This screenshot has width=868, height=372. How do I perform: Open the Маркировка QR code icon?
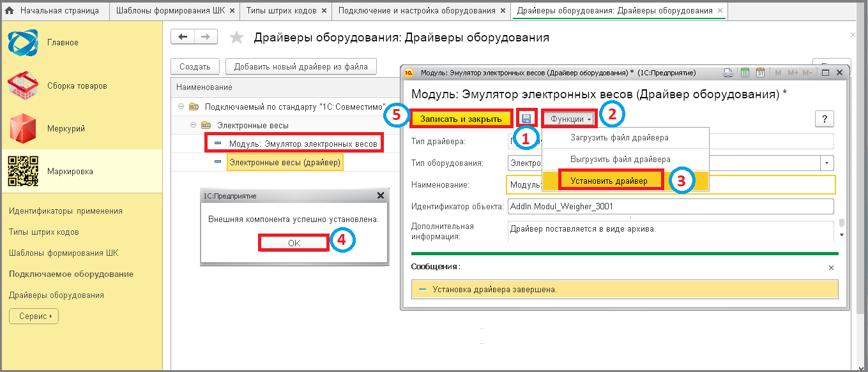(23, 171)
